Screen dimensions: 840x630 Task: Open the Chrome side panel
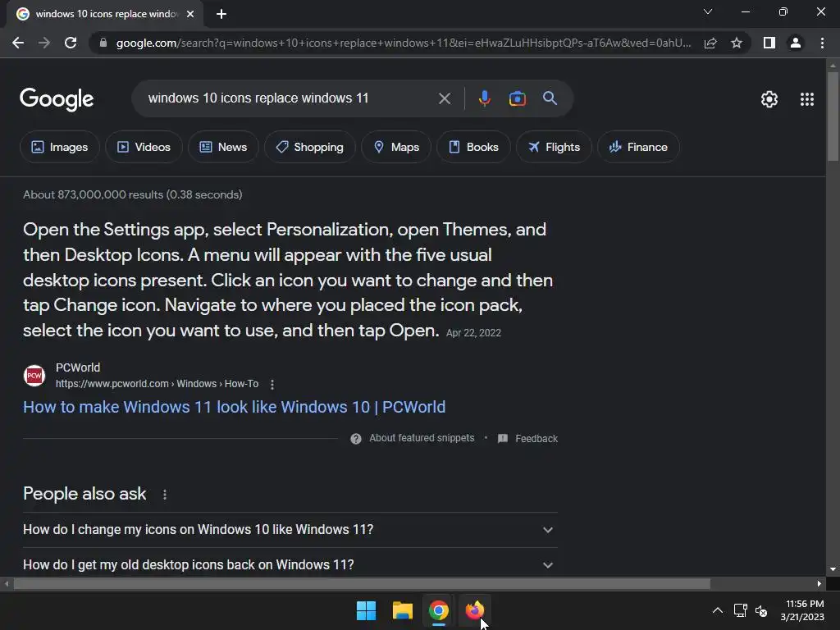coord(769,43)
